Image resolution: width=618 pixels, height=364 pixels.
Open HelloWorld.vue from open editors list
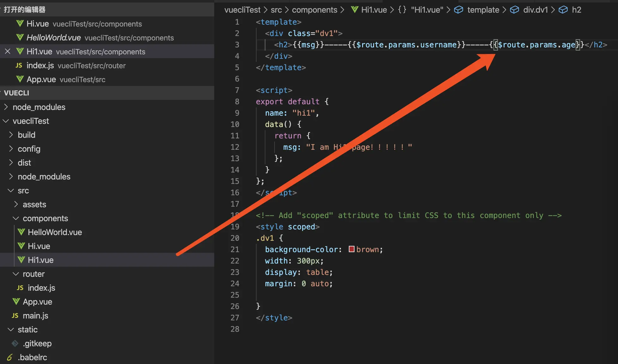[53, 38]
